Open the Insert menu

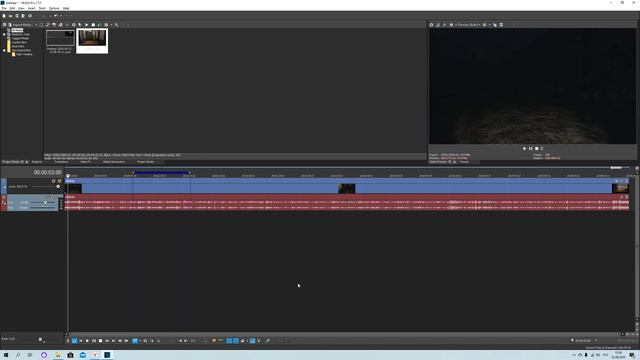click(31, 8)
